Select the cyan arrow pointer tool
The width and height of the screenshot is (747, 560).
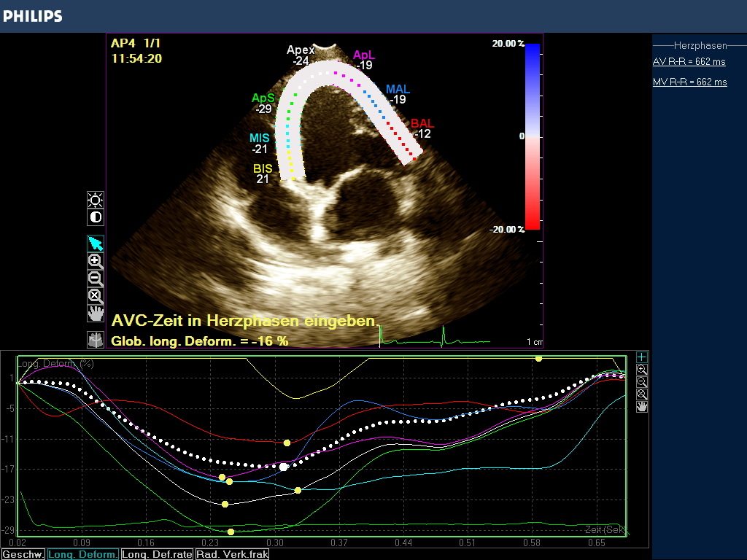[x=96, y=244]
